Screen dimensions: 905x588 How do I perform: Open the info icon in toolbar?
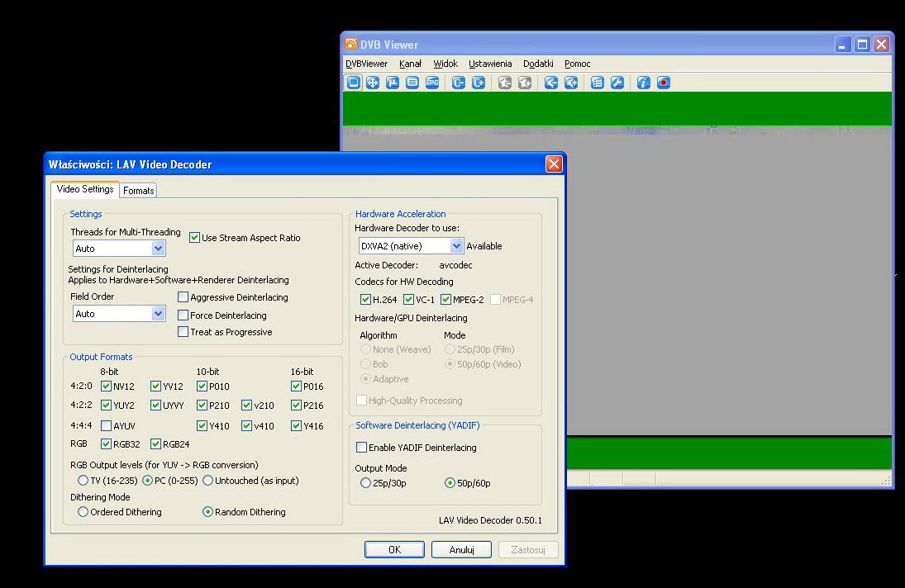click(x=643, y=83)
